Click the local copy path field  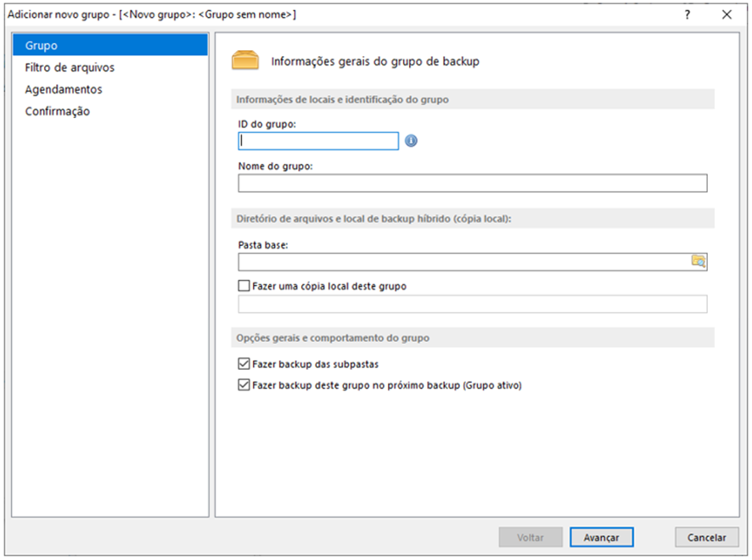tap(473, 304)
